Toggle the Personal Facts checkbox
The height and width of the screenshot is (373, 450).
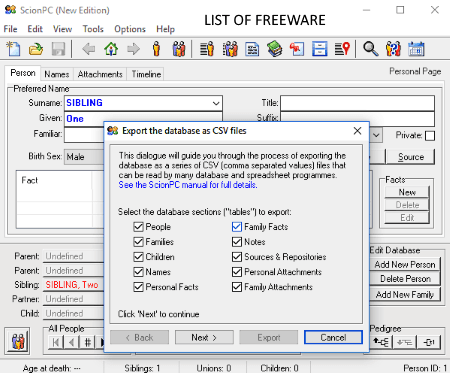click(x=138, y=287)
